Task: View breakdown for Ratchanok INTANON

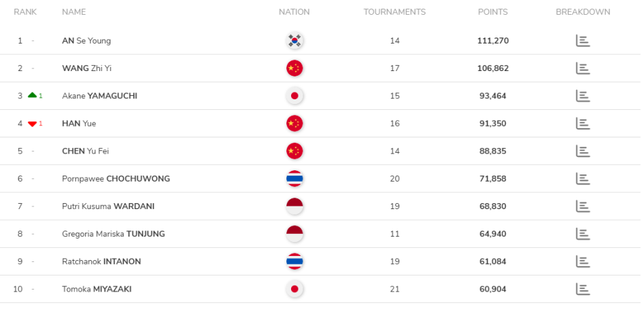Action: (x=582, y=261)
